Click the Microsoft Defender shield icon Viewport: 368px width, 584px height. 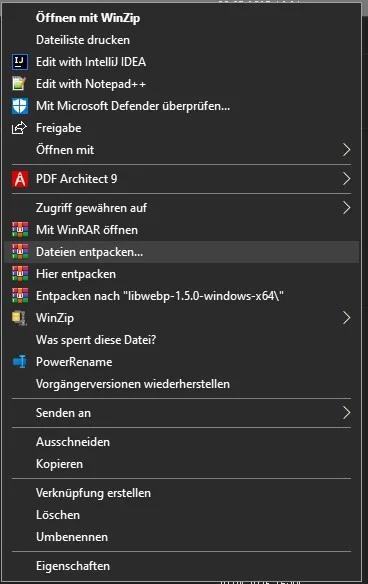pos(20,106)
